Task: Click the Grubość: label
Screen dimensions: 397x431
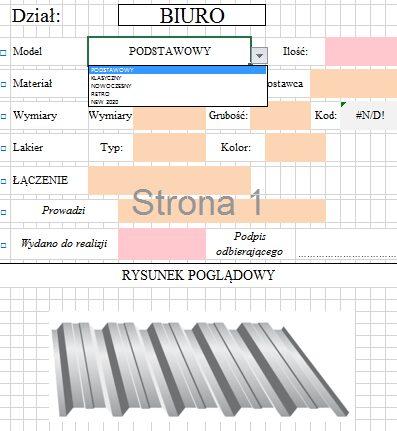Action: [228, 115]
